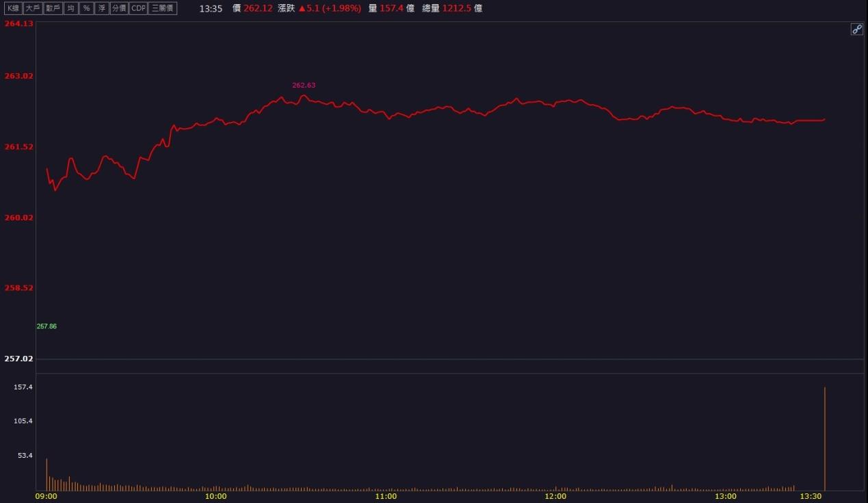Click the current price value 262.12

coord(258,9)
